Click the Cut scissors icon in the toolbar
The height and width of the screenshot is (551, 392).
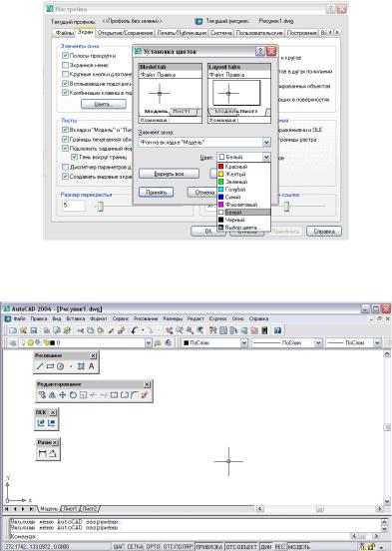[81, 330]
